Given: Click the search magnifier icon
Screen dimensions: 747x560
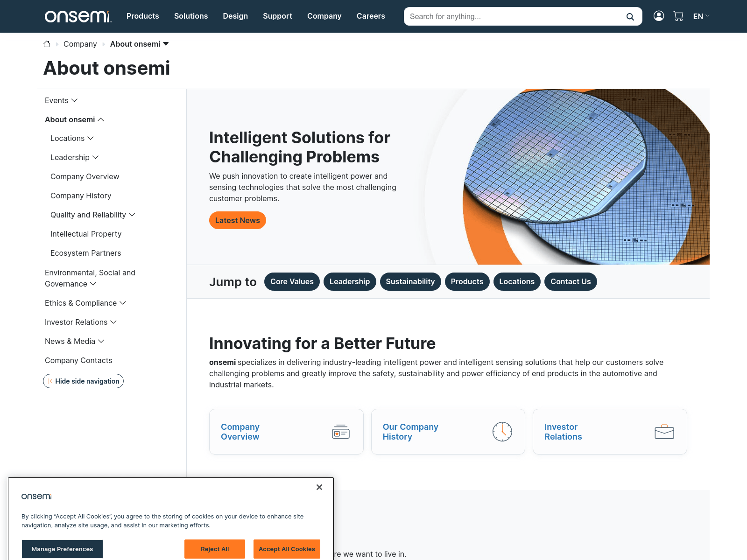Looking at the screenshot, I should [630, 17].
